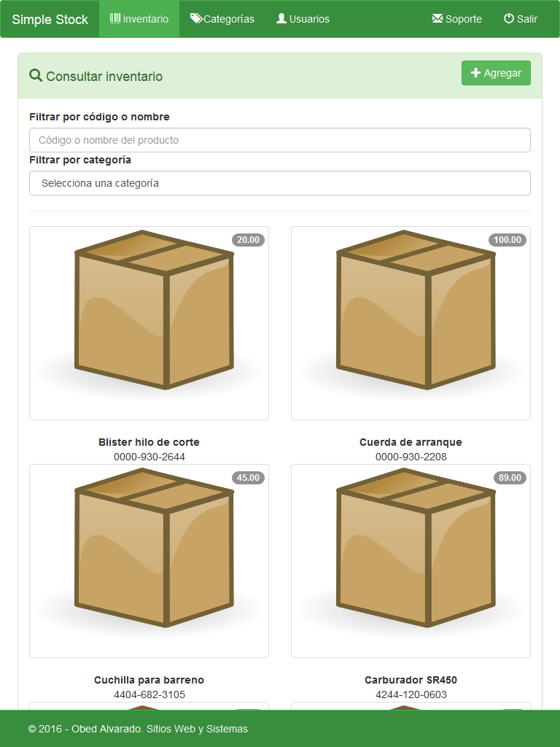560x747 pixels.
Task: Click the Blister hilo de corte product name
Action: 148,441
